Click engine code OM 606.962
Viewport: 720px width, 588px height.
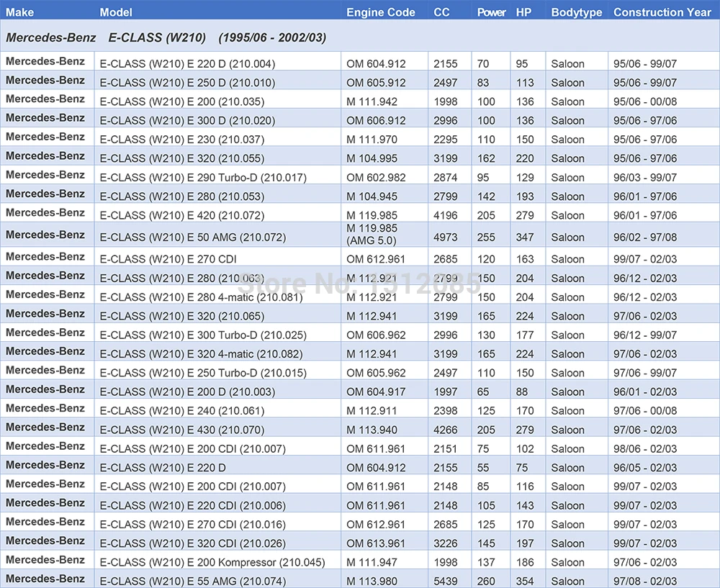click(x=376, y=335)
